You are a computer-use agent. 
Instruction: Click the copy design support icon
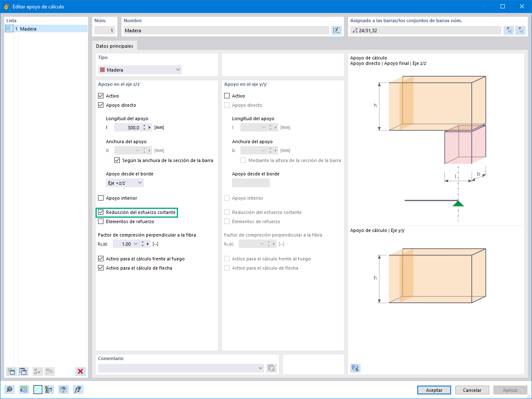tap(23, 371)
